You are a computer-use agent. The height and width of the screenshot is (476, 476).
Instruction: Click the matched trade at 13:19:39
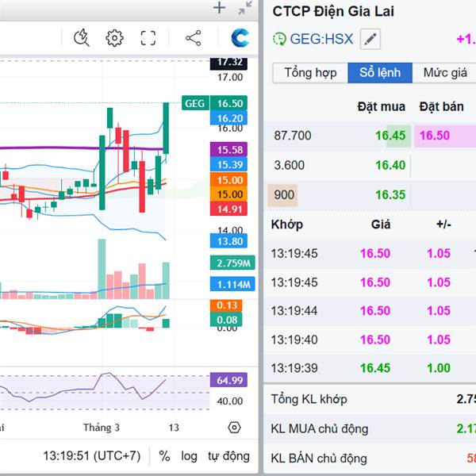pos(370,368)
